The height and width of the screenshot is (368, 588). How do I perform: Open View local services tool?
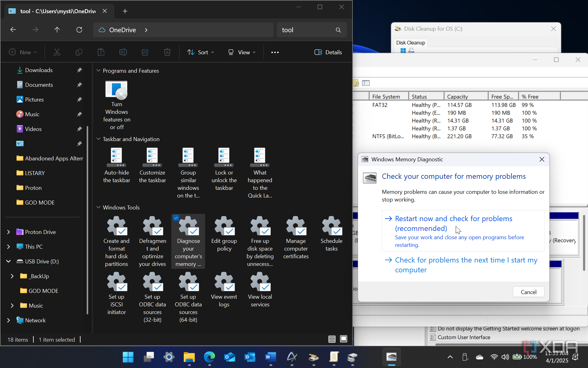point(260,289)
